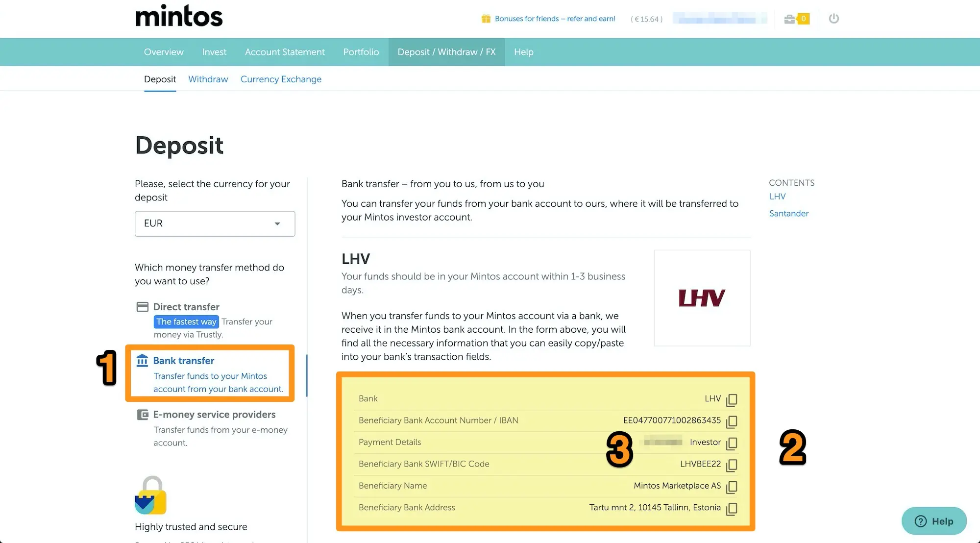Click the cart count badge 0
The width and height of the screenshot is (980, 543).
[x=803, y=19]
